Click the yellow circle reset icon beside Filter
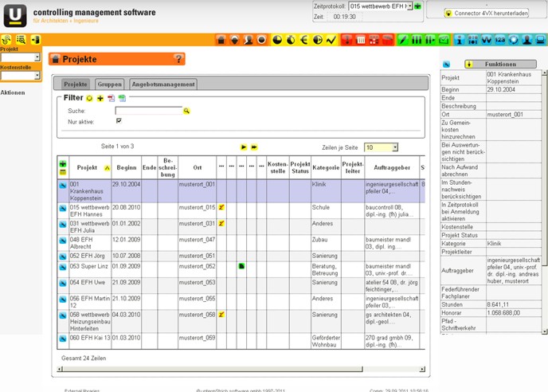548x392 pixels. tap(89, 98)
